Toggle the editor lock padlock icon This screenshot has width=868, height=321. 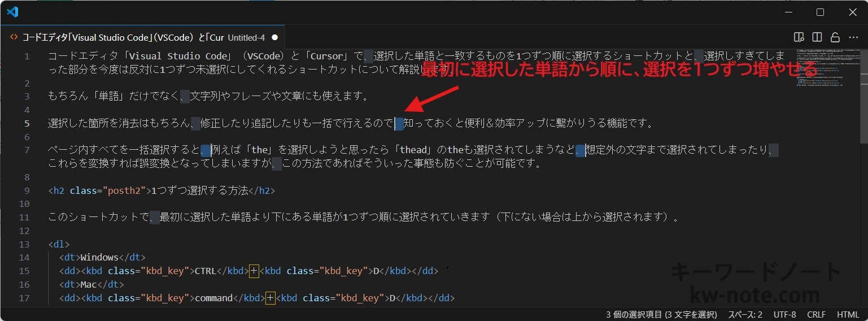(x=835, y=37)
